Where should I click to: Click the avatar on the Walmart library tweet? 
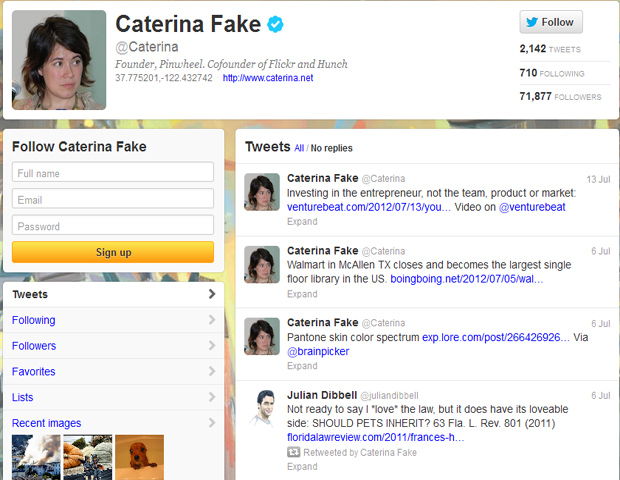pyautogui.click(x=262, y=264)
